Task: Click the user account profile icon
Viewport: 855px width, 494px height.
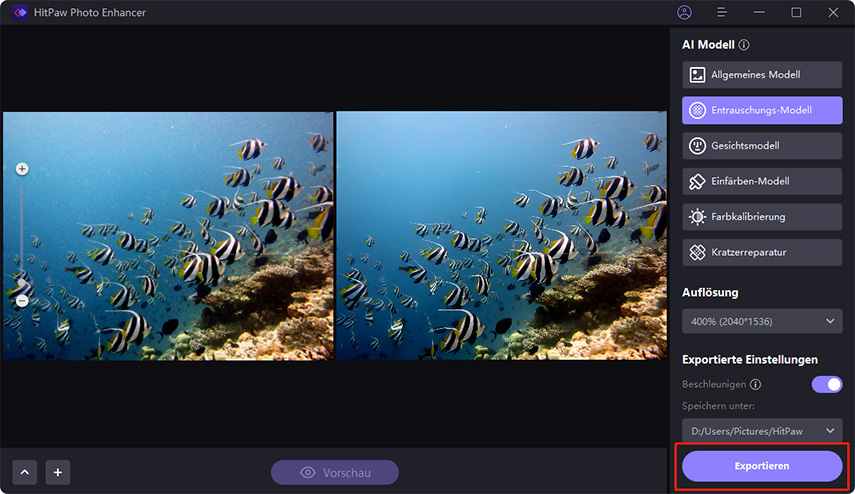Action: click(684, 12)
